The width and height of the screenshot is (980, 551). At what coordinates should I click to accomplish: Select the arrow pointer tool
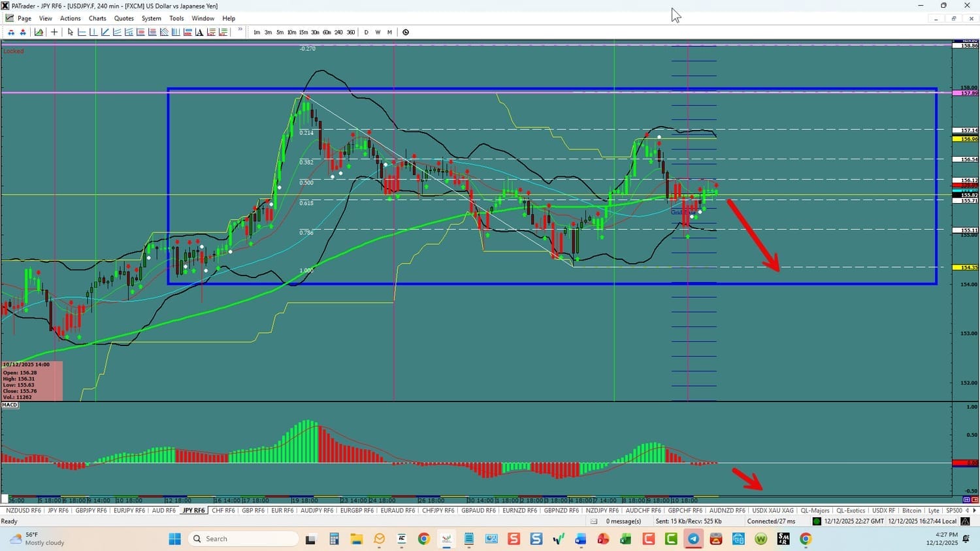(x=71, y=32)
